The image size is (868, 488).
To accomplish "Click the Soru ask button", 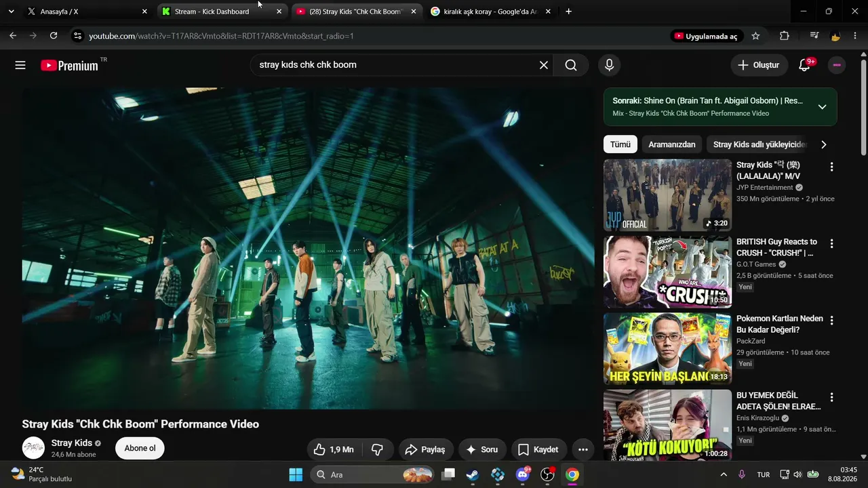I will coord(482,449).
